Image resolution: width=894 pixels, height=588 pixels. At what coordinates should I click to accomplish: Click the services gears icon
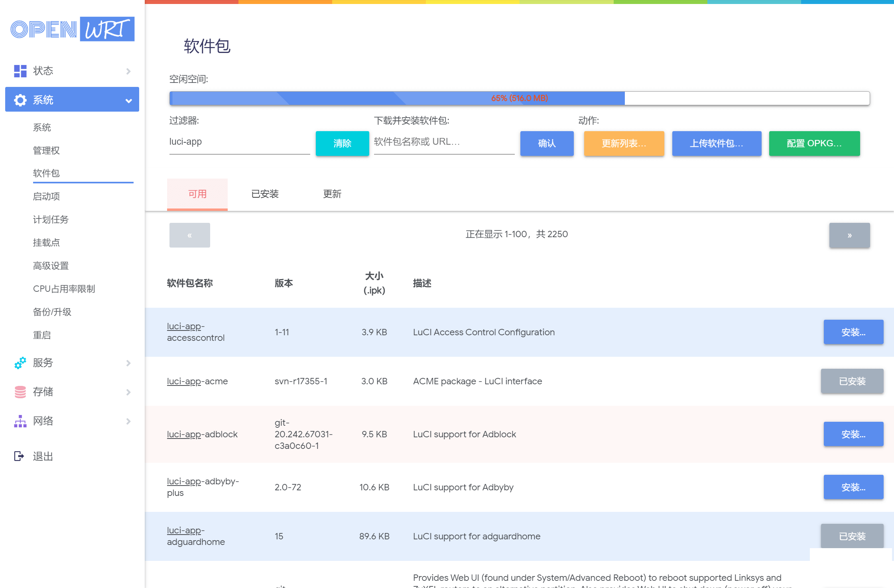click(20, 363)
